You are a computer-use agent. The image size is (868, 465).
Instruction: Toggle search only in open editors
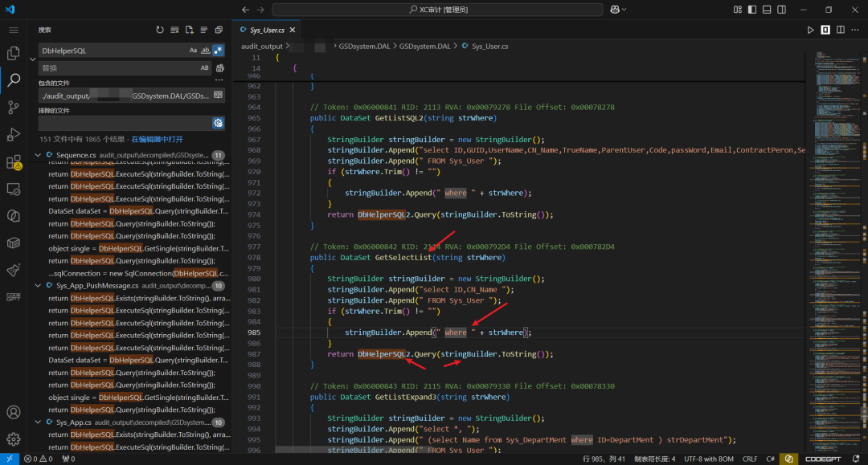(218, 96)
